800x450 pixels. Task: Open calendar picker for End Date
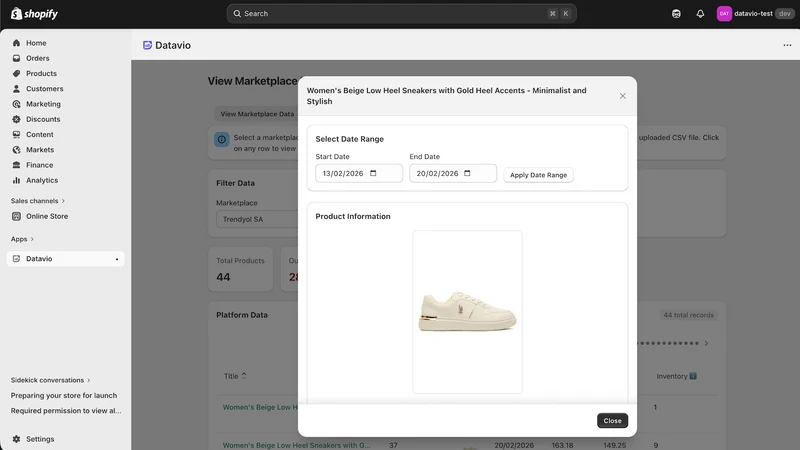point(467,173)
